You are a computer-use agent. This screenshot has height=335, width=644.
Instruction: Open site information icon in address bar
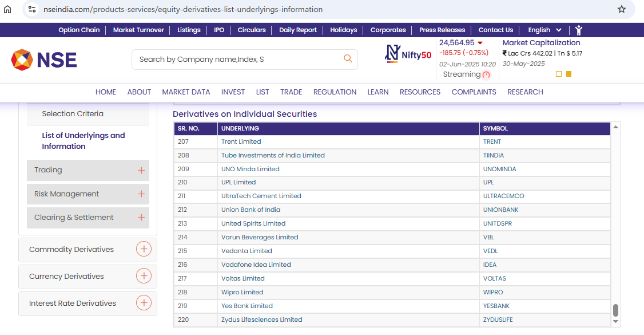32,9
